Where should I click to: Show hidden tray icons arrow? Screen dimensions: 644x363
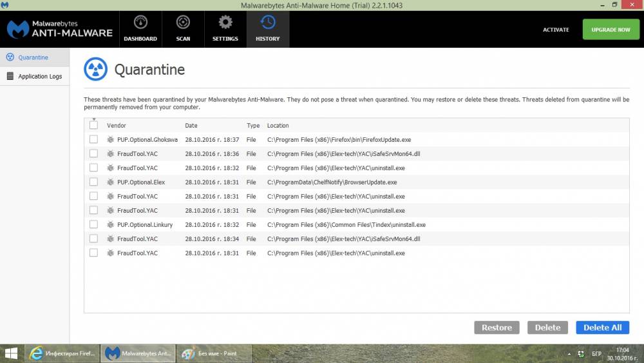(x=569, y=354)
